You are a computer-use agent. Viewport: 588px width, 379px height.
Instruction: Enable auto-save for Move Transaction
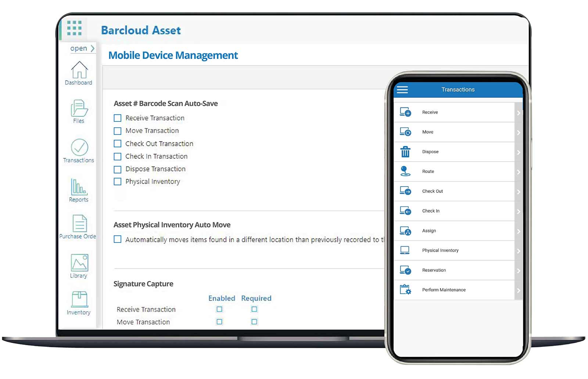click(118, 131)
